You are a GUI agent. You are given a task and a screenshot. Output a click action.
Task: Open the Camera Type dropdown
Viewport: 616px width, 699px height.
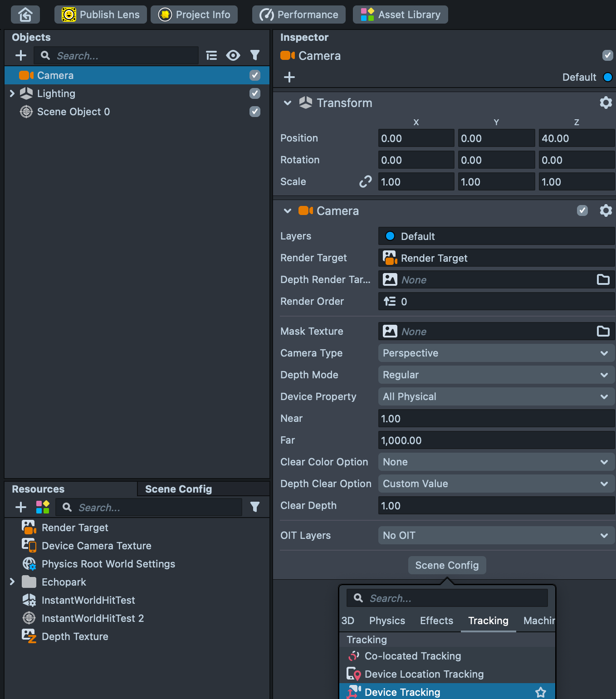[x=496, y=353]
